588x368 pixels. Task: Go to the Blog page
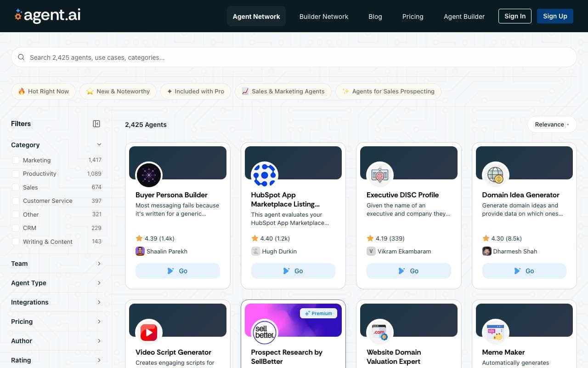point(375,16)
